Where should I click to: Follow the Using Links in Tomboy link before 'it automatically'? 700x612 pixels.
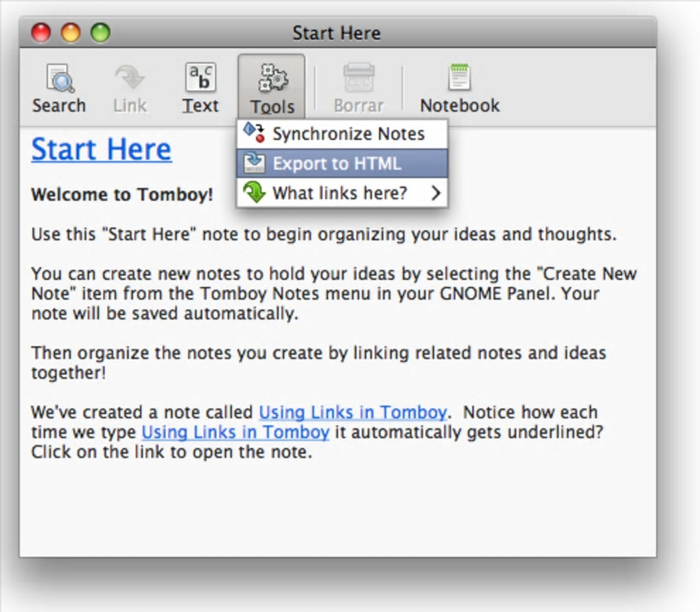tap(235, 432)
